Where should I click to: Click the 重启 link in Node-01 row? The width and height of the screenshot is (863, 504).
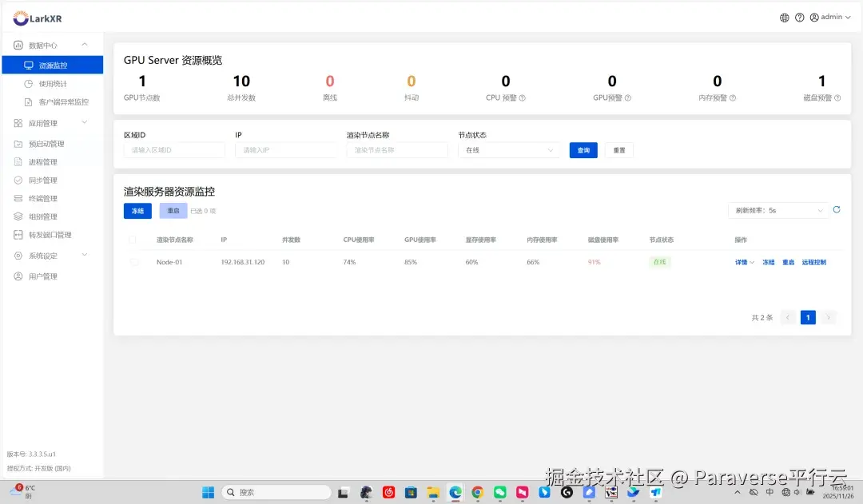tap(788, 263)
